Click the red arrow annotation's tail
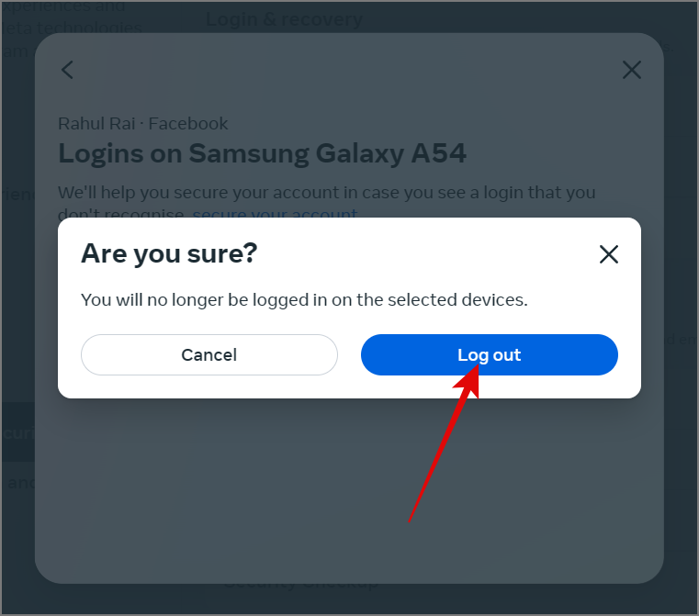699x616 pixels. [411, 520]
